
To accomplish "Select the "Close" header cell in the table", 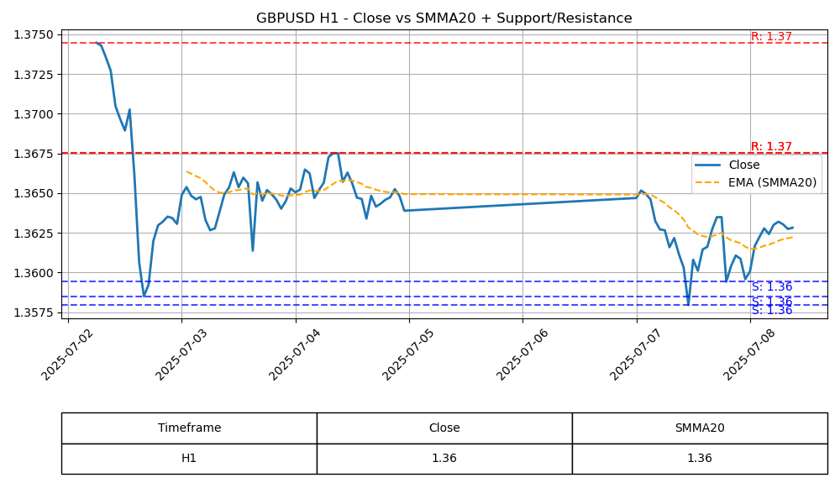I will click(444, 428).
